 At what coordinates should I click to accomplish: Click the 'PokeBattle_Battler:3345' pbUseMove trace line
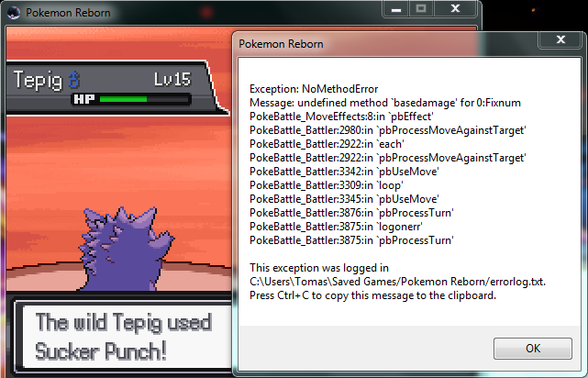tap(344, 199)
